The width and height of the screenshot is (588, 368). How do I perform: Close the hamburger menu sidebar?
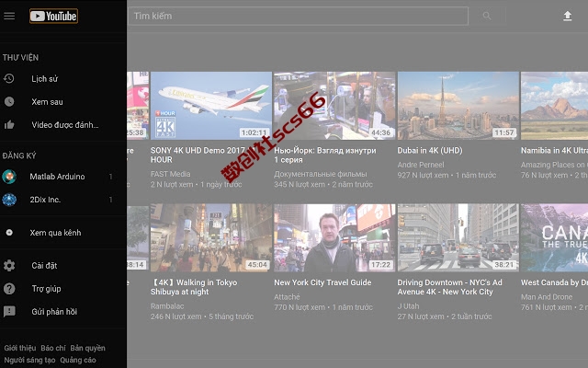tap(9, 16)
